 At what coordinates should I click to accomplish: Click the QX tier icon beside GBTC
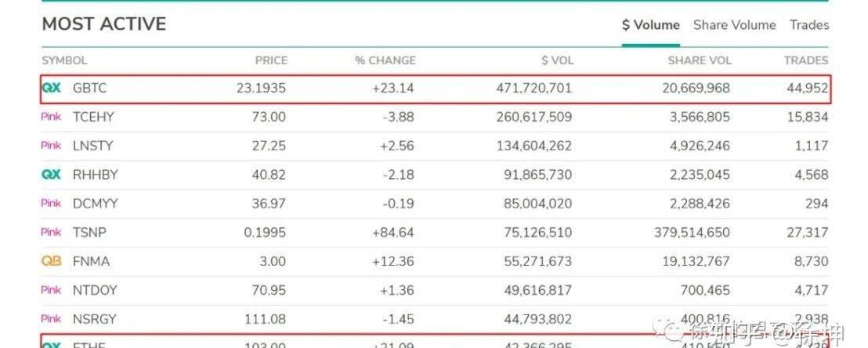52,88
